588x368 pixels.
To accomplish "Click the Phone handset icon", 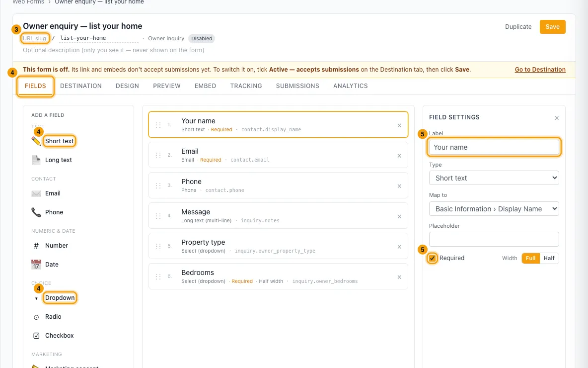I will click(x=36, y=212).
